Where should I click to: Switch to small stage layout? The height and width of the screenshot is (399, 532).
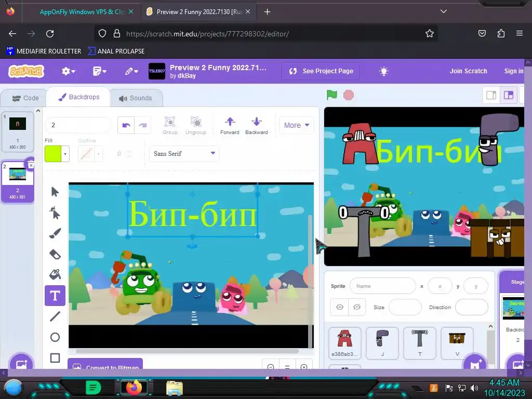click(491, 95)
